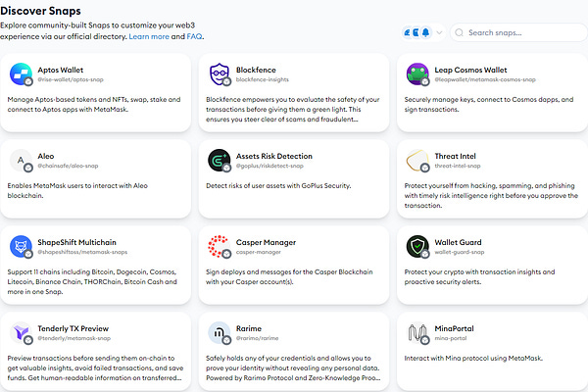The height and width of the screenshot is (392, 588).
Task: Focus the Search snaps input field
Action: pos(519,32)
